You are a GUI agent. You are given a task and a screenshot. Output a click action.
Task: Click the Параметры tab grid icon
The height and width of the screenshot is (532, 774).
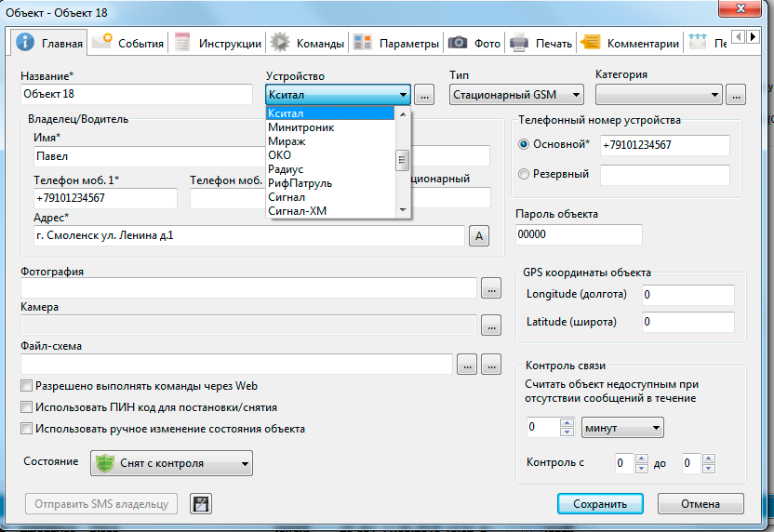363,43
